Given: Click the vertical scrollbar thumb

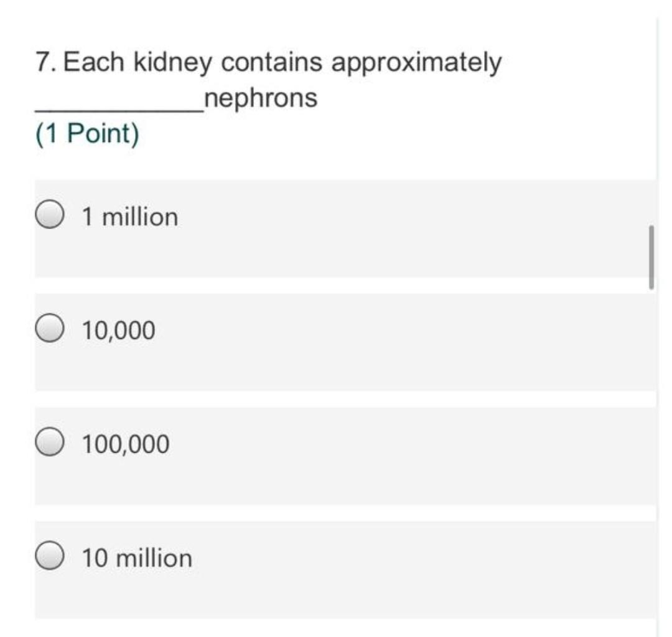Looking at the screenshot, I should [651, 257].
